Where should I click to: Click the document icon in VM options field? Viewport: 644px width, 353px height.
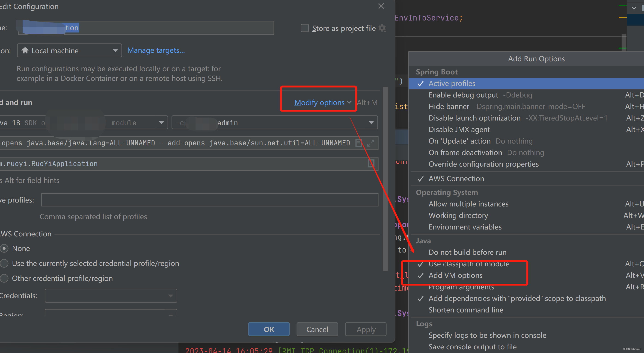[x=359, y=143]
